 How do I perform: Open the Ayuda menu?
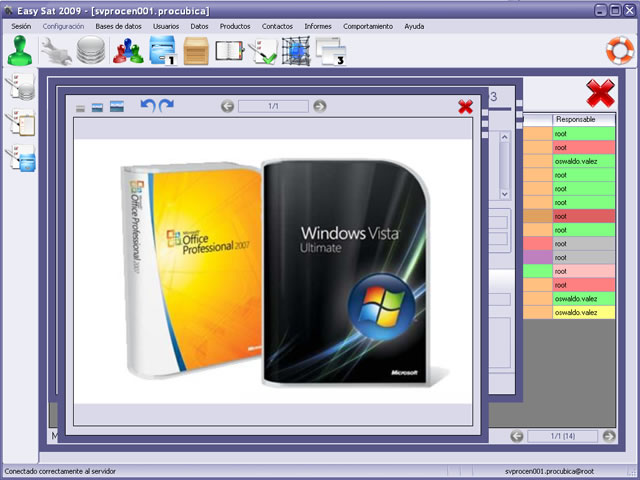(414, 26)
